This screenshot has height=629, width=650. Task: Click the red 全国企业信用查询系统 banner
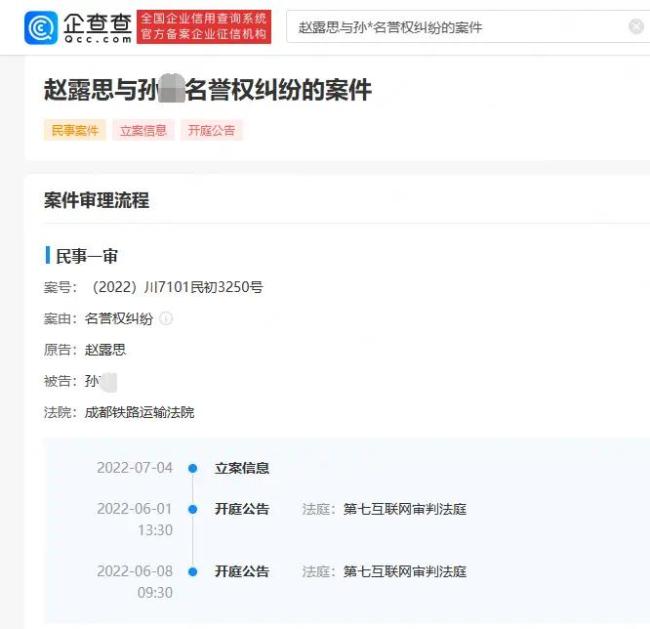(204, 27)
